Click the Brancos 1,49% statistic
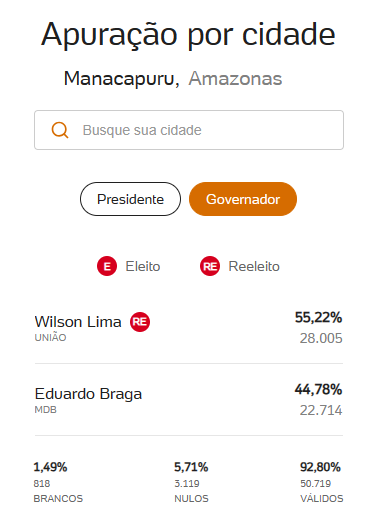The height and width of the screenshot is (514, 371). 50,467
